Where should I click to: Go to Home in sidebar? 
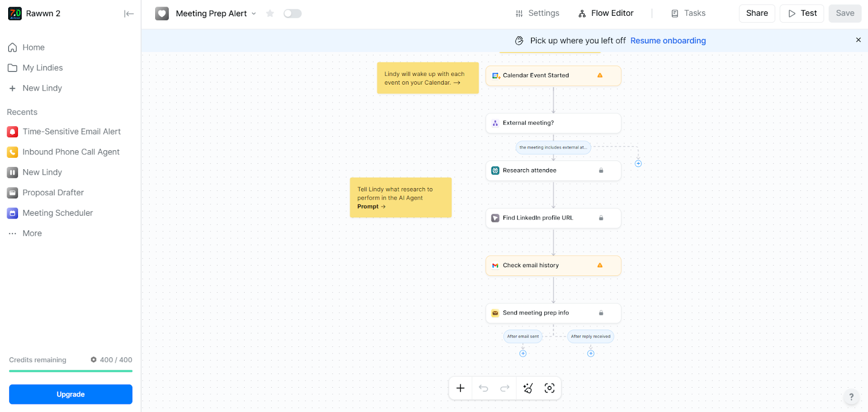34,48
